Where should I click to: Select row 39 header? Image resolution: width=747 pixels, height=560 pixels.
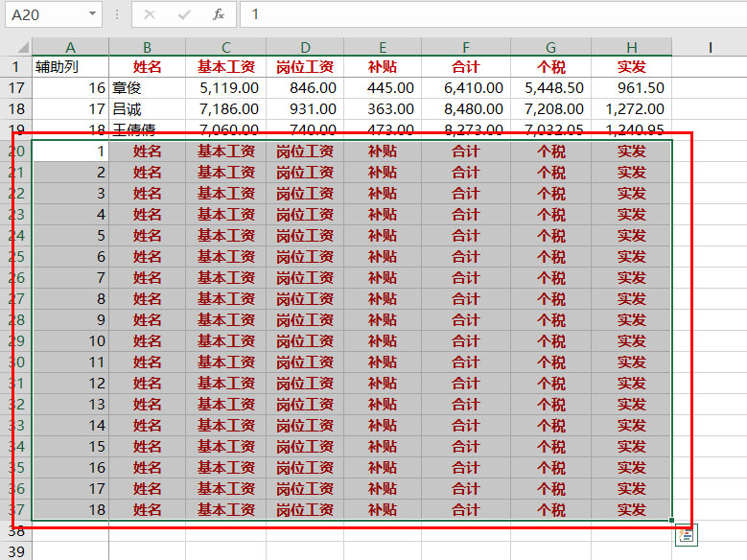click(x=16, y=551)
